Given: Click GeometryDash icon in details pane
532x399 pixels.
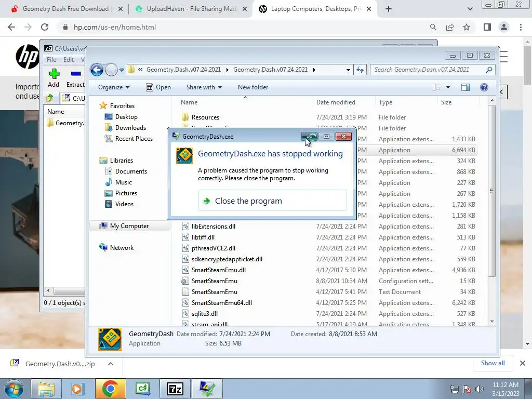Looking at the screenshot, I should [110, 339].
